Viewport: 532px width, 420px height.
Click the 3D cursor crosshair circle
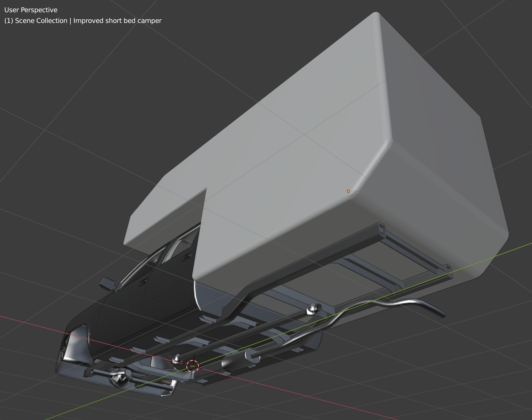[192, 366]
